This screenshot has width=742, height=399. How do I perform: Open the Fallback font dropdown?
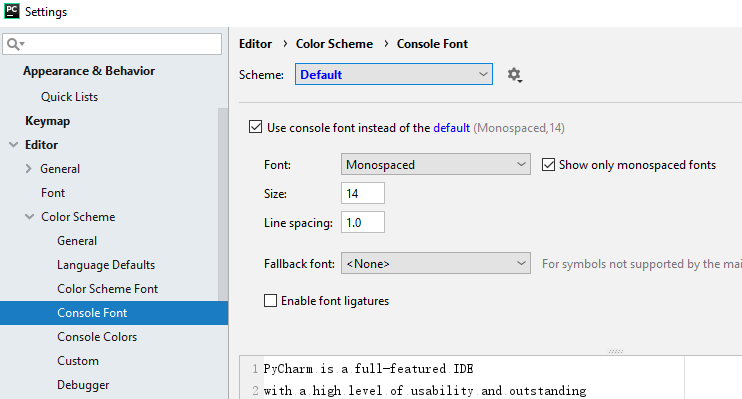(435, 263)
